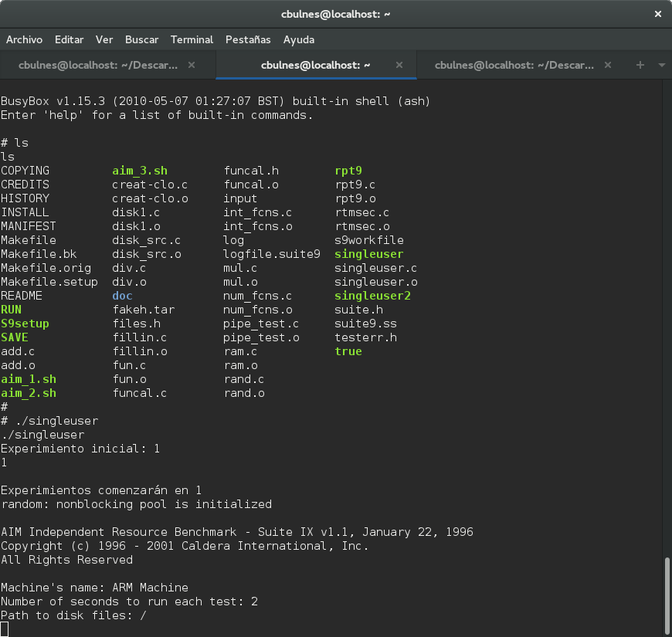Open the Ver menu

tap(104, 40)
